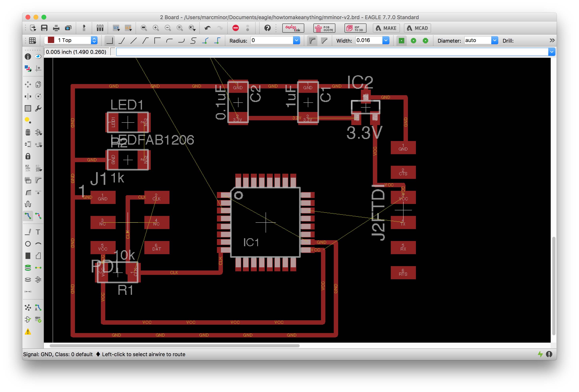Open the Run ULP dropdown

[128, 28]
